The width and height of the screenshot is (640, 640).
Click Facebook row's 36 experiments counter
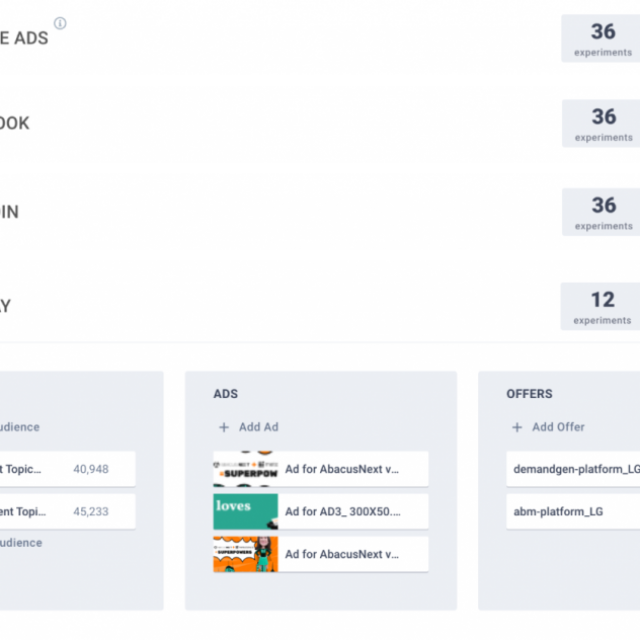point(602,123)
